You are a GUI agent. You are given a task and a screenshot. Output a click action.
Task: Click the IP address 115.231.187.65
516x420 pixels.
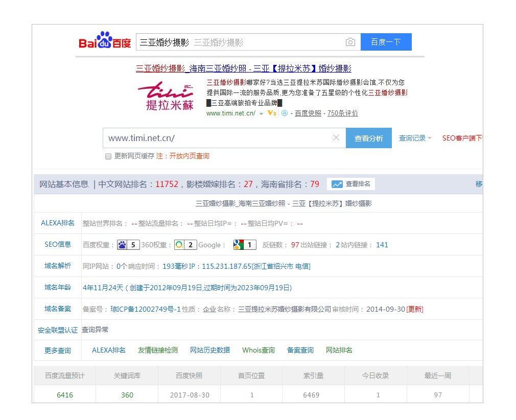pyautogui.click(x=227, y=266)
